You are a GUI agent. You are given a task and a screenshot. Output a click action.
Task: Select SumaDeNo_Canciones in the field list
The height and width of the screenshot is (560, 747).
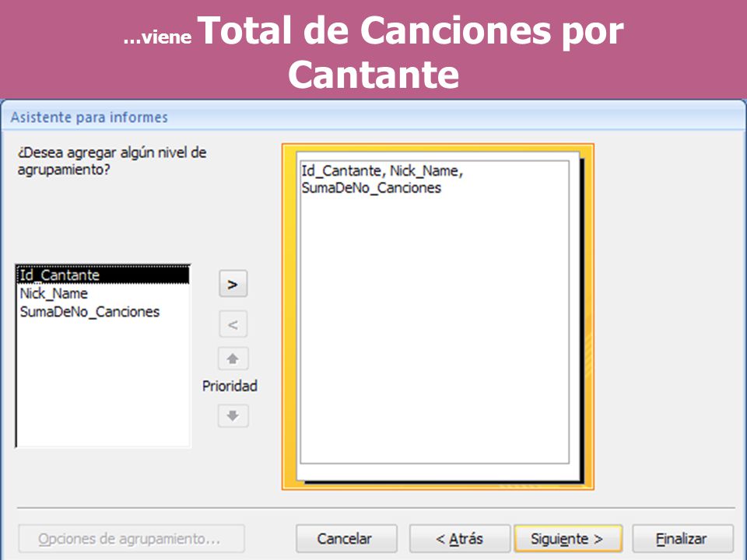(103, 312)
